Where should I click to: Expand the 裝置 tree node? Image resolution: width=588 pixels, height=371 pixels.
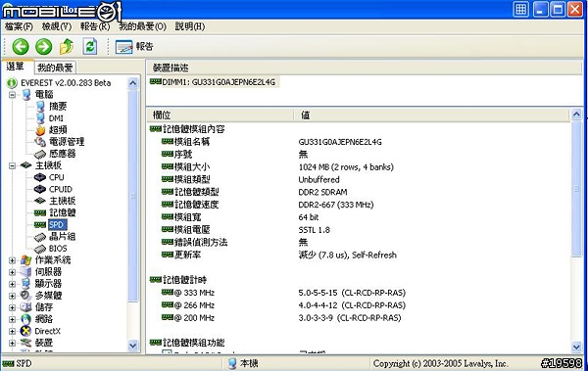click(x=12, y=343)
